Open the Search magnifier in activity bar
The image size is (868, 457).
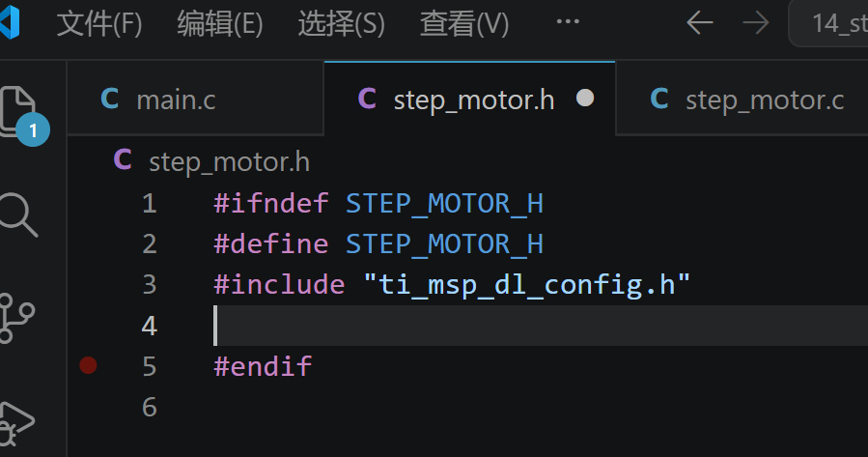tap(17, 214)
